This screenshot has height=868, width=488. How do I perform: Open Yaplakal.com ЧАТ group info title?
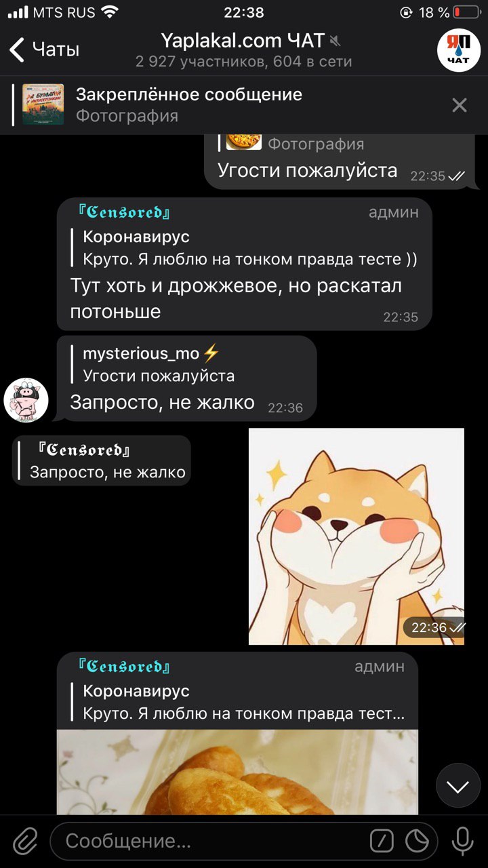coord(243,41)
